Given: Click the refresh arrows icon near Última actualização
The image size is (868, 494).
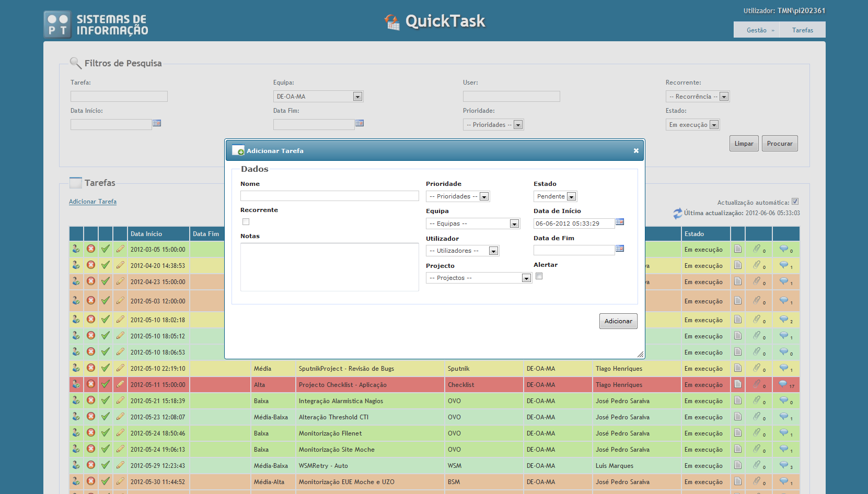Looking at the screenshot, I should click(x=678, y=213).
